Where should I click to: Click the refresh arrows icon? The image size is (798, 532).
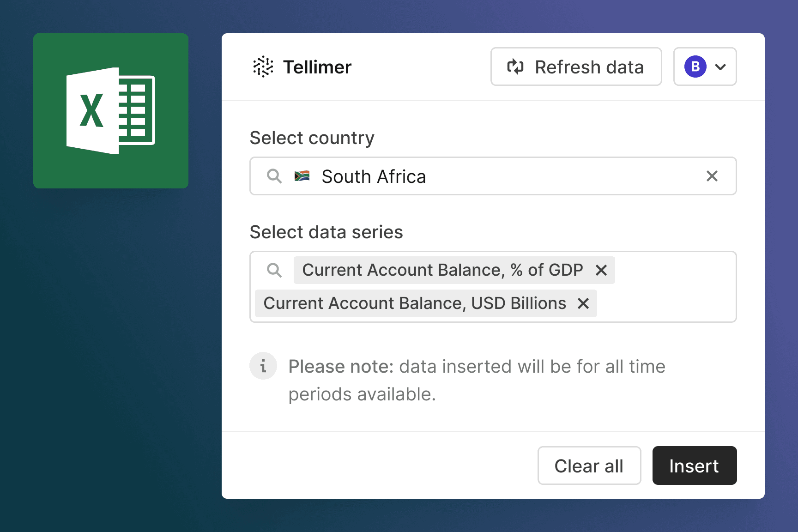point(515,66)
